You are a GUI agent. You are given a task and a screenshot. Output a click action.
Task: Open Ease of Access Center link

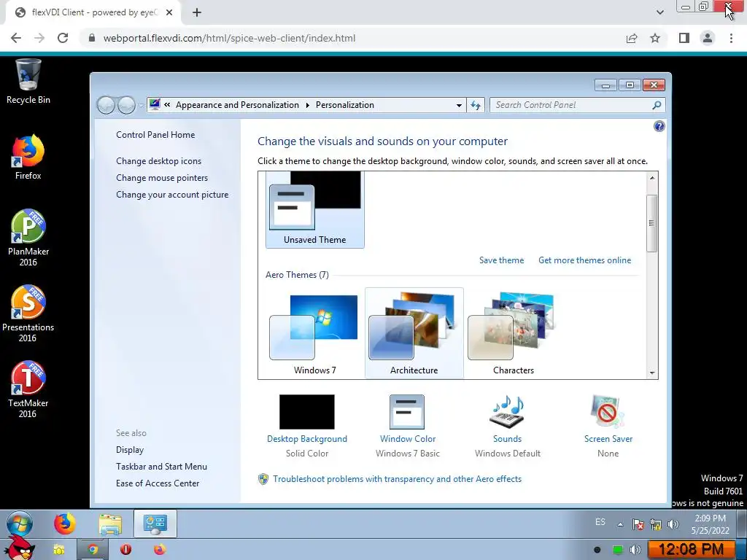coord(158,483)
